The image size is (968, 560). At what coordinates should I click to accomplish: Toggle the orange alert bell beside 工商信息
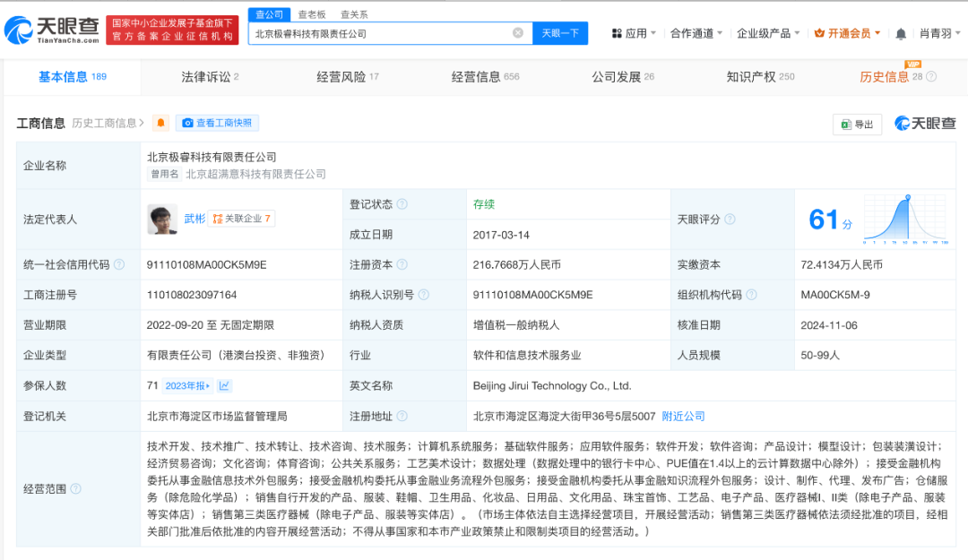160,123
